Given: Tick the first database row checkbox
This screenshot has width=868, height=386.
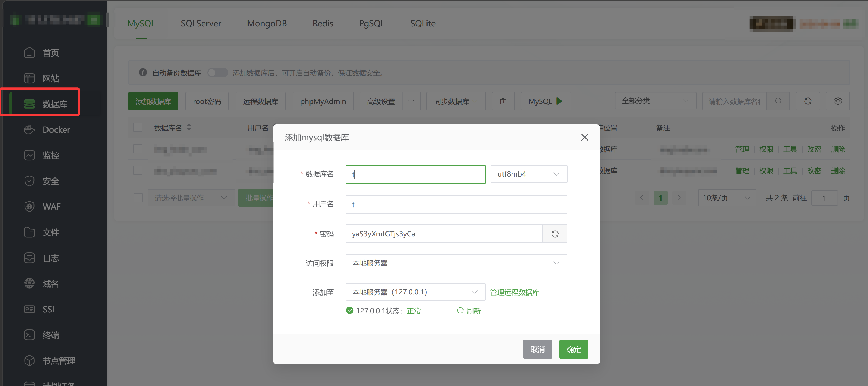Looking at the screenshot, I should pos(138,149).
